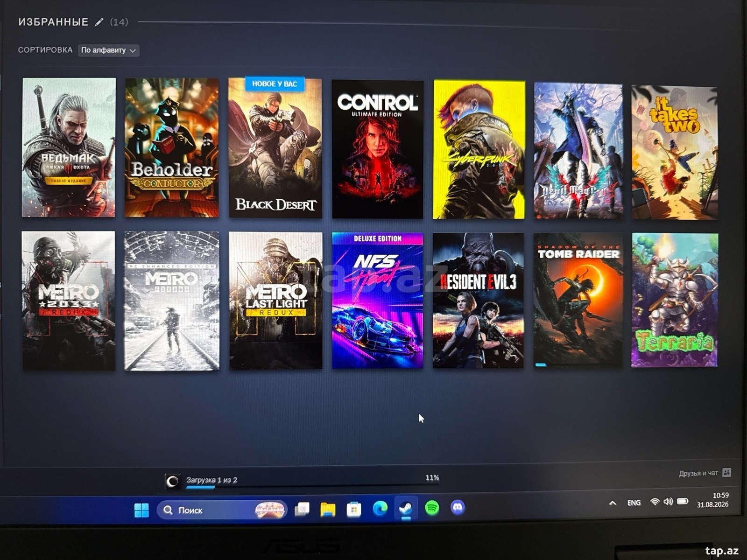The image size is (747, 560).
Task: Open The Witcher 3 (Ведьмак) game cover
Action: 69,147
